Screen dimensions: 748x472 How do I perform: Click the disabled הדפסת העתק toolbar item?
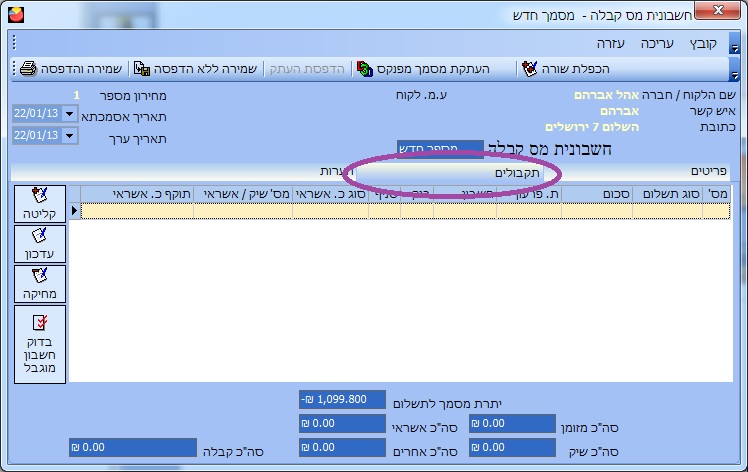click(307, 69)
